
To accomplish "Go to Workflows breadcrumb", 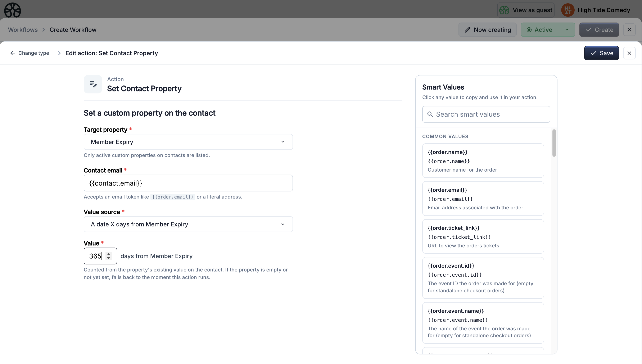I will [23, 30].
